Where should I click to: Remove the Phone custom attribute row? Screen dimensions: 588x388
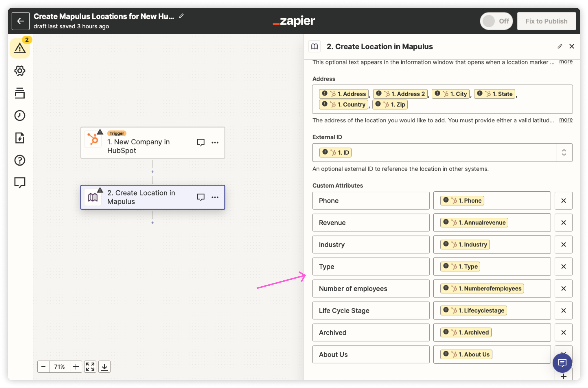[x=563, y=201]
